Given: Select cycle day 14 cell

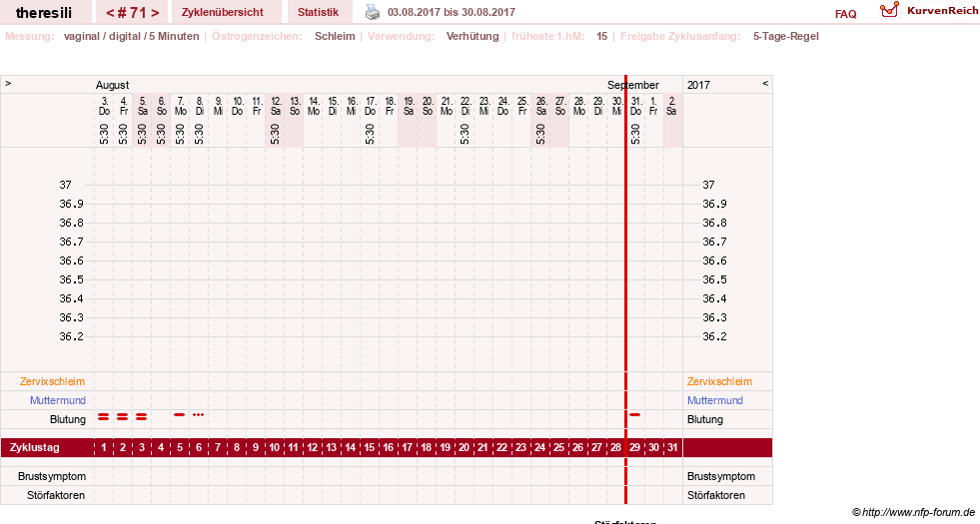Looking at the screenshot, I should (351, 448).
